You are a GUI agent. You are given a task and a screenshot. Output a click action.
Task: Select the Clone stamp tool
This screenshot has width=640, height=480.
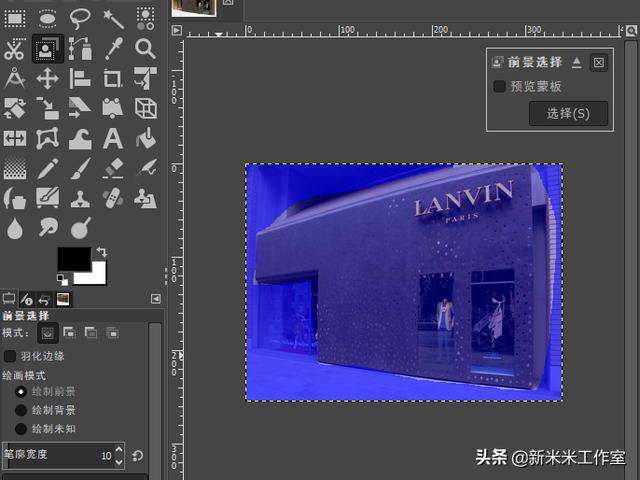click(80, 198)
